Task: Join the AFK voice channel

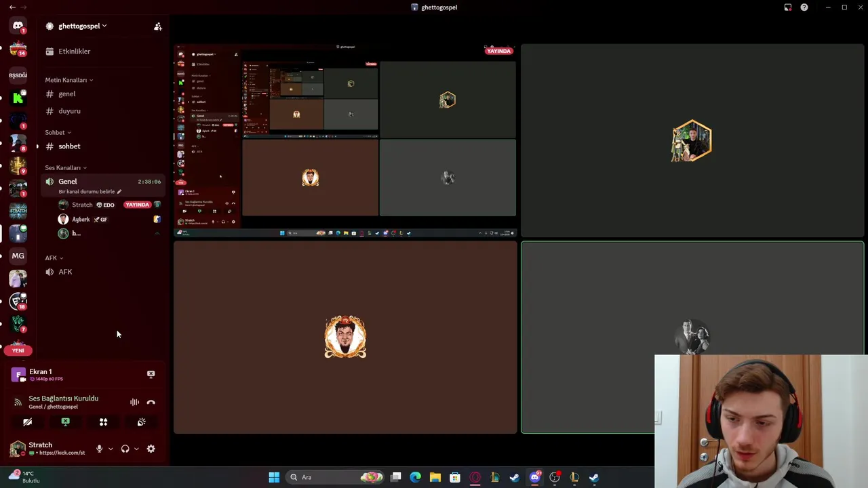Action: pos(65,272)
